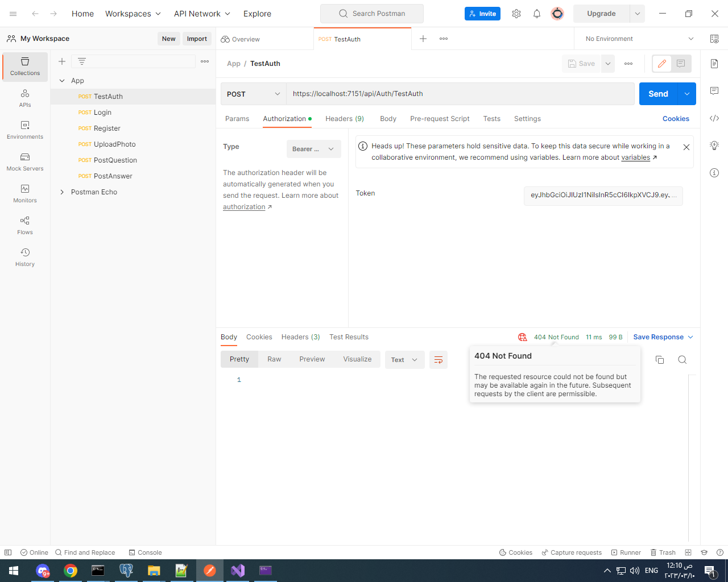Open the Pre-request Script tab
The width and height of the screenshot is (728, 582).
pyautogui.click(x=440, y=119)
